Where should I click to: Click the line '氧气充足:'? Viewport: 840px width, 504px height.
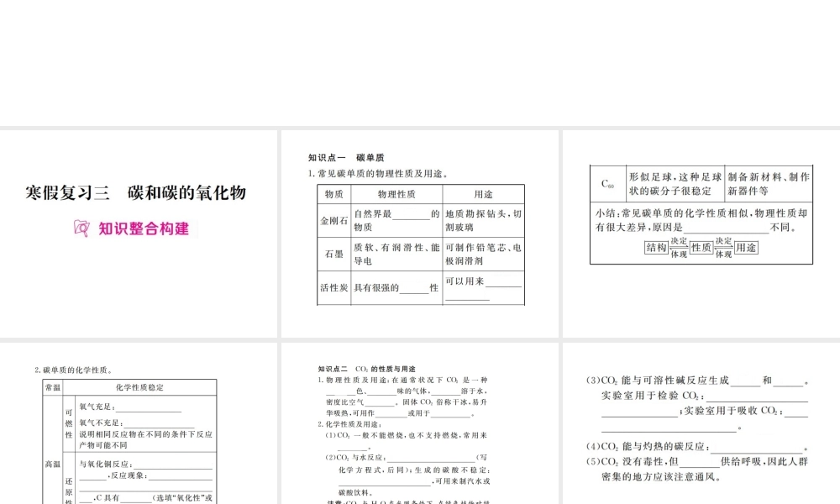click(130, 407)
